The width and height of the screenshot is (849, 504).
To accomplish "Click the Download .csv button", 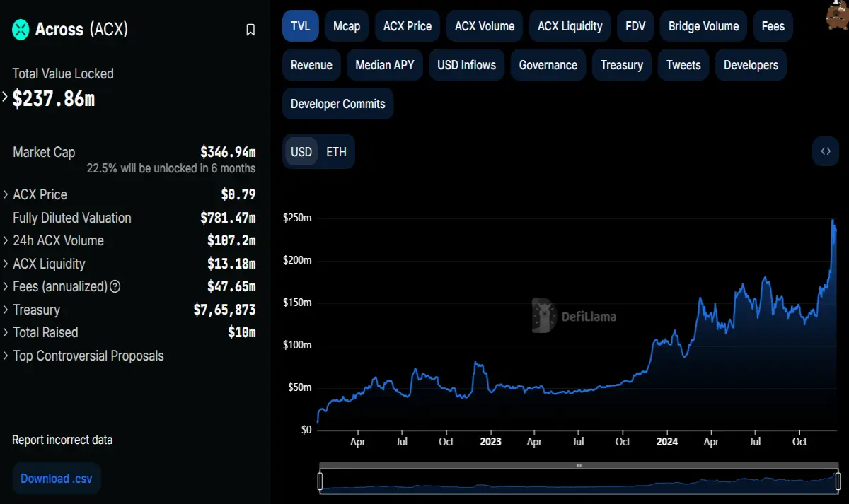I will point(57,479).
